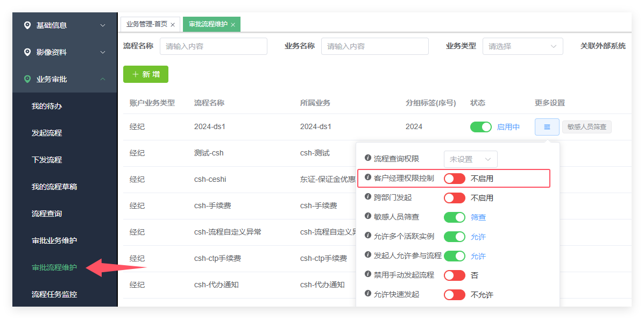Click the 基础信息 location pin icon

pyautogui.click(x=27, y=25)
